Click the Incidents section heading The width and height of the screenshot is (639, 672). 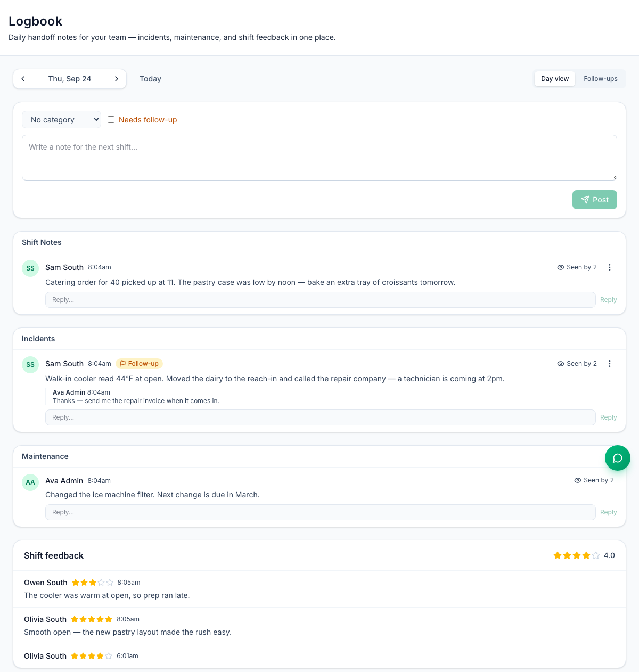point(38,339)
